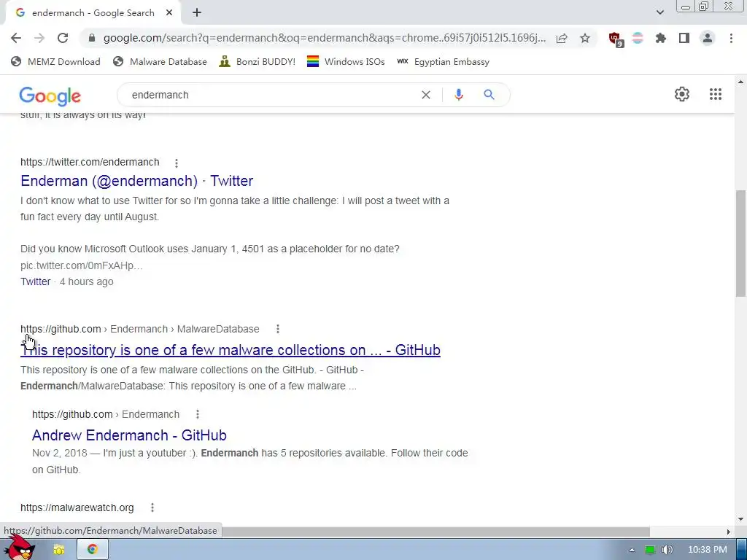Viewport: 747px width, 560px height.
Task: Open Google quick settings gear
Action: pyautogui.click(x=682, y=94)
